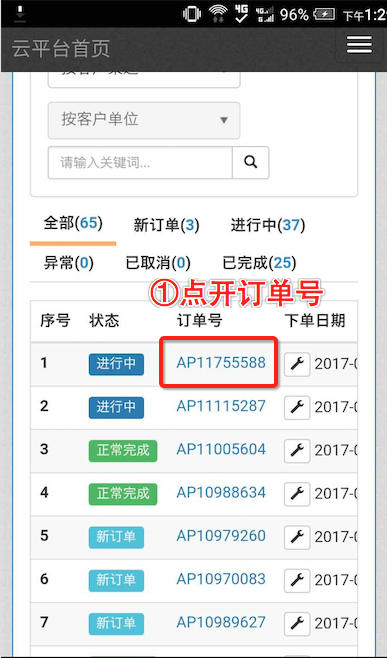Click wrench icon for order AP10979260
Viewport: 387px width, 658px height.
point(297,538)
